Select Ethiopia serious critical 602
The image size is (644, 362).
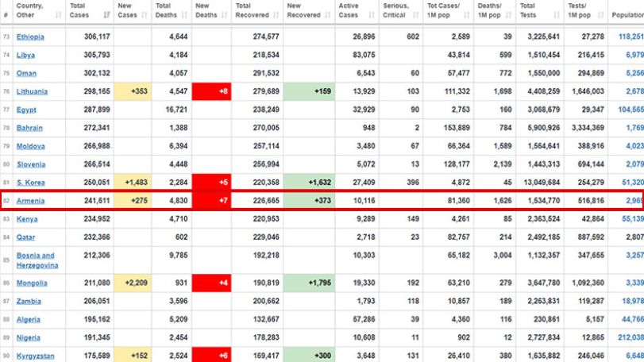tap(413, 37)
